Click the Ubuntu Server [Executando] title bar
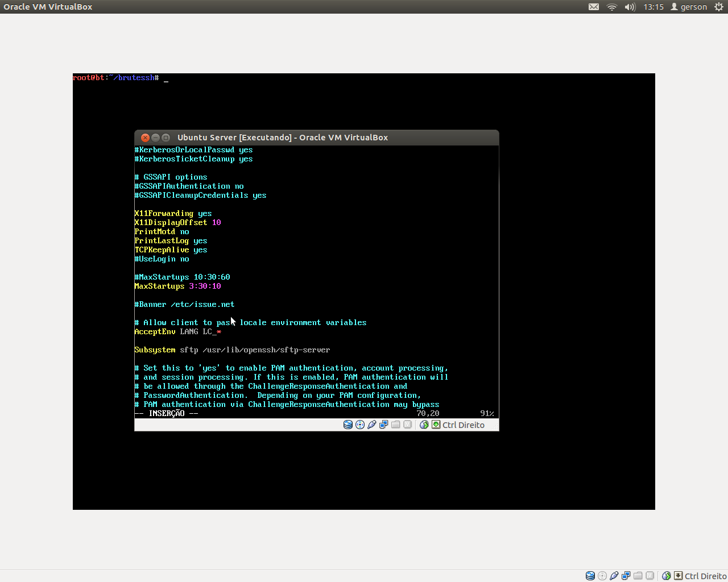This screenshot has height=582, width=728. coord(317,138)
